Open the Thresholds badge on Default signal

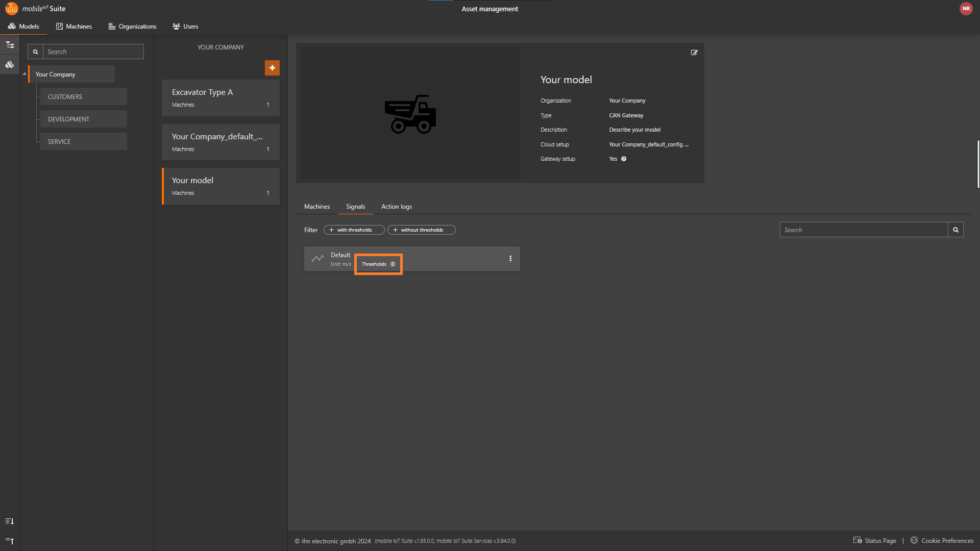tap(378, 264)
